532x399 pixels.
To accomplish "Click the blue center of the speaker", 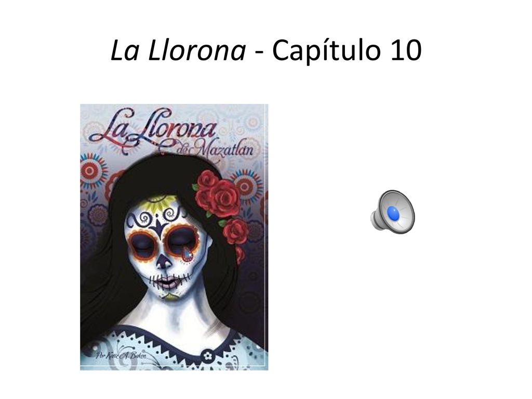I will [x=393, y=214].
